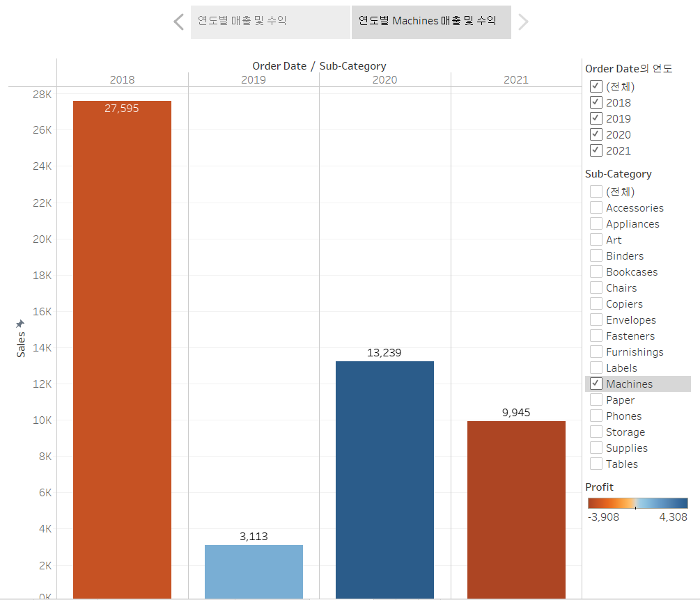
Task: Click the 2020 column header
Action: (384, 80)
